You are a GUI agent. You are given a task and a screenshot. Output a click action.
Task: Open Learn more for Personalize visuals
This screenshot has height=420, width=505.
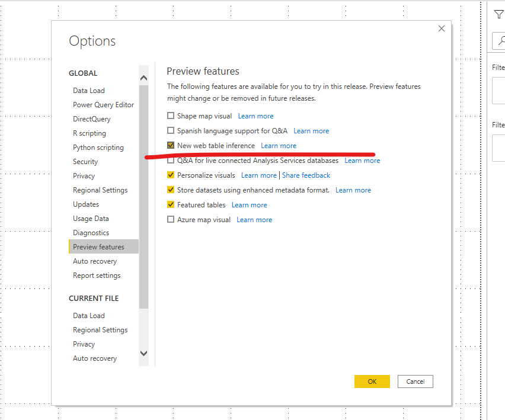(x=258, y=175)
